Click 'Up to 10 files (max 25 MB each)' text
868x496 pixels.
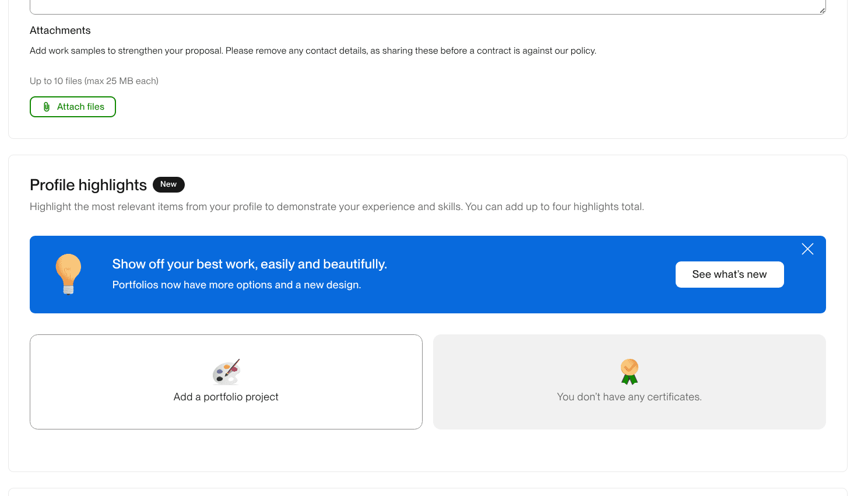(94, 81)
